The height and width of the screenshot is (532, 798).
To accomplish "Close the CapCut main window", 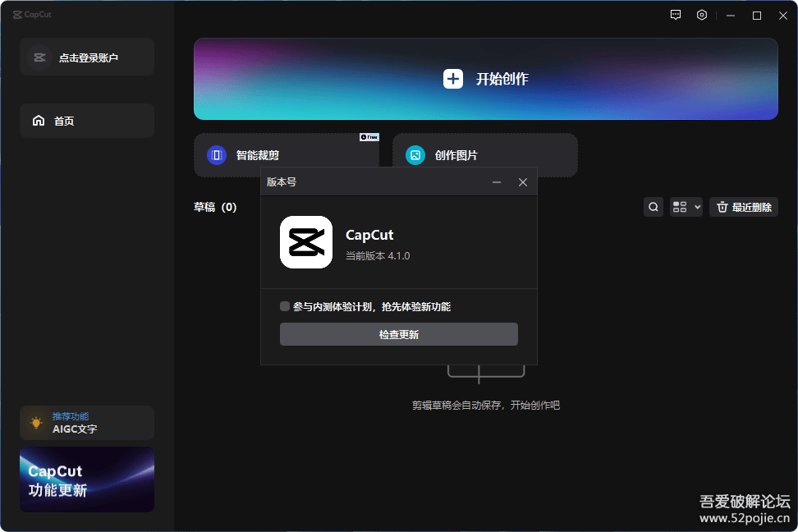I will coord(783,16).
